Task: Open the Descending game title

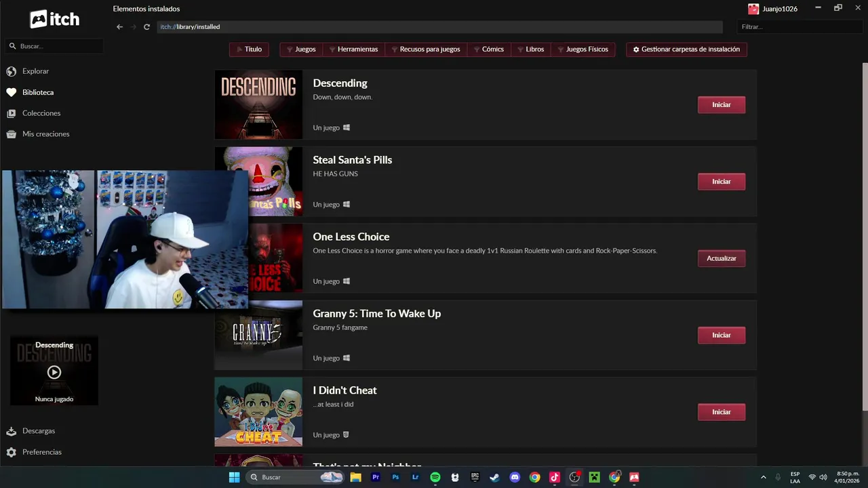Action: click(x=340, y=83)
